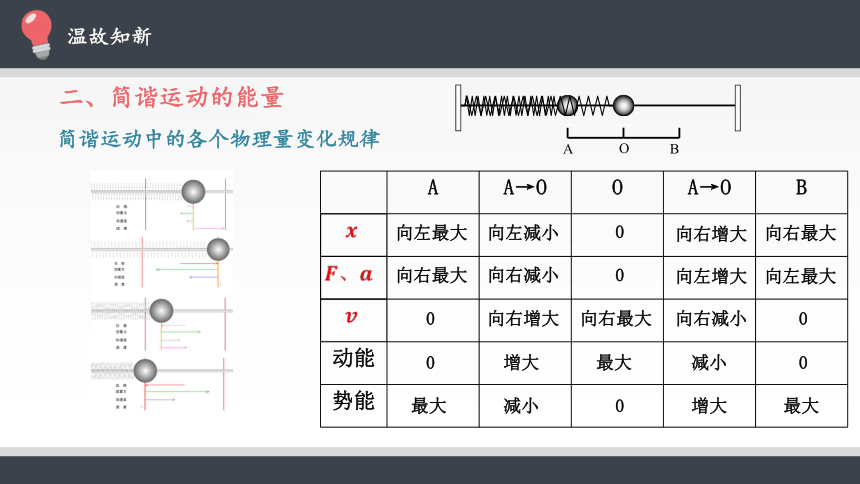Click 向左最大 in the F、a row

click(x=801, y=276)
